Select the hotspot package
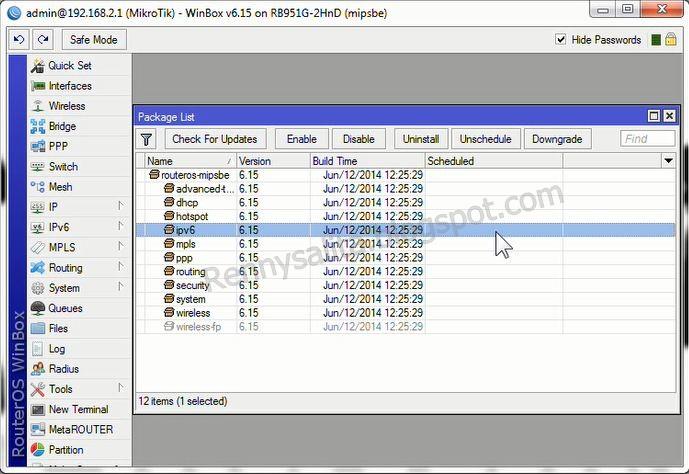The height and width of the screenshot is (474, 689). 405,216
